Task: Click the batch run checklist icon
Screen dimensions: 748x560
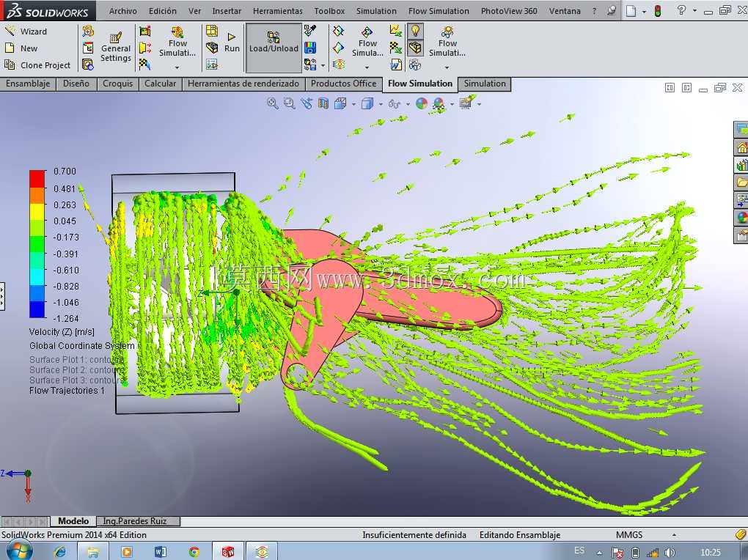Action: click(x=212, y=64)
